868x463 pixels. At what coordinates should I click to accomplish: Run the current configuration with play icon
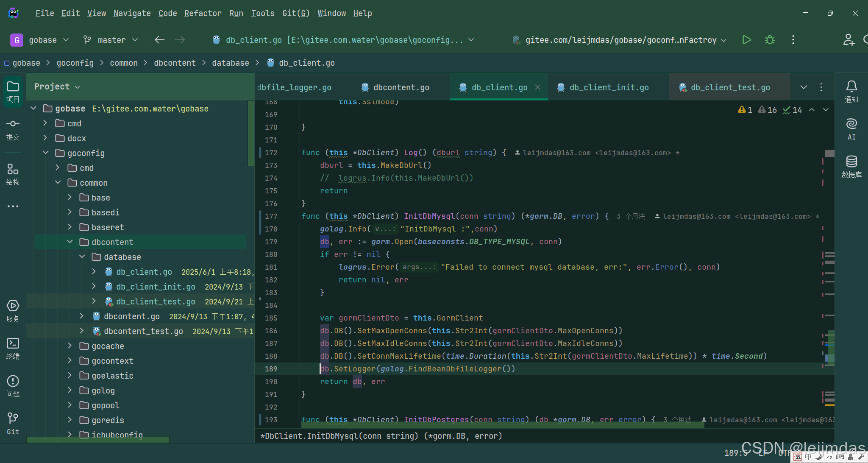pos(746,40)
